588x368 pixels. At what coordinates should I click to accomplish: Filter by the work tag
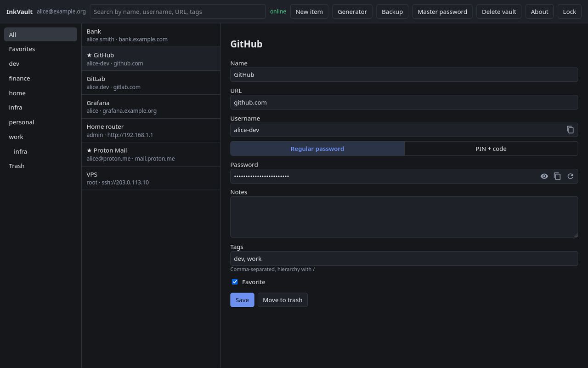point(41,137)
